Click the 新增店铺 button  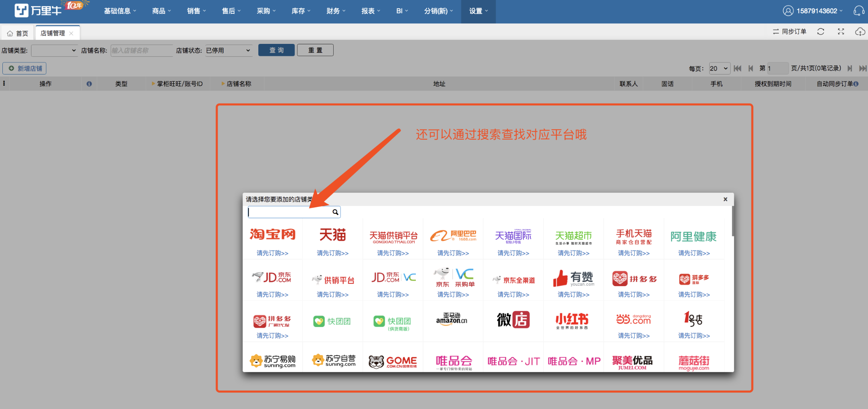(25, 68)
